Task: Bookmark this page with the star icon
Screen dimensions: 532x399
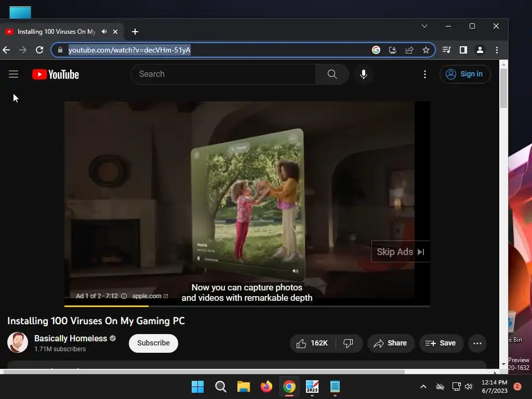Action: click(426, 50)
